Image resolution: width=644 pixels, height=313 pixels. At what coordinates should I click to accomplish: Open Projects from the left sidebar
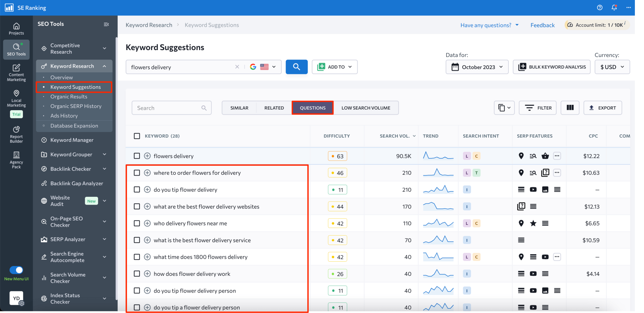(x=16, y=28)
